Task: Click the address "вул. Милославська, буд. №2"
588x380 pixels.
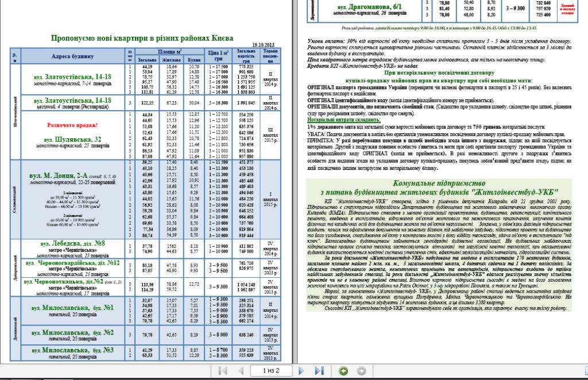Action: pos(72,332)
